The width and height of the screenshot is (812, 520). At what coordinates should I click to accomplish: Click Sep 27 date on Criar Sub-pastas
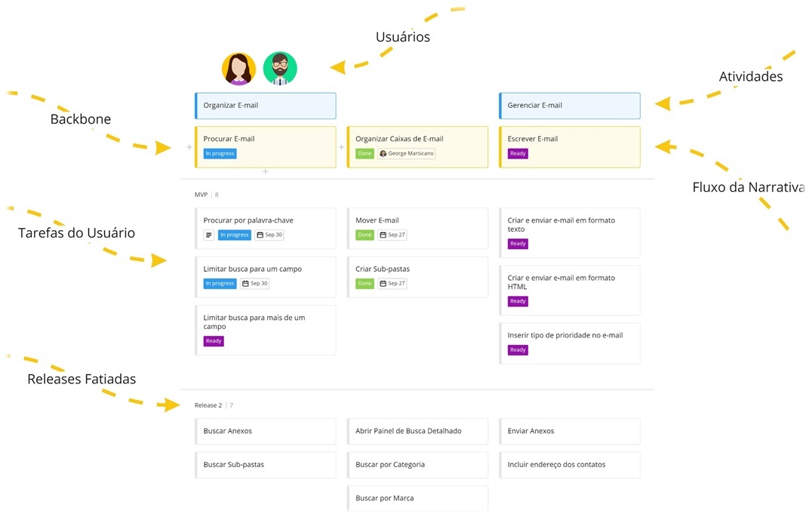392,284
